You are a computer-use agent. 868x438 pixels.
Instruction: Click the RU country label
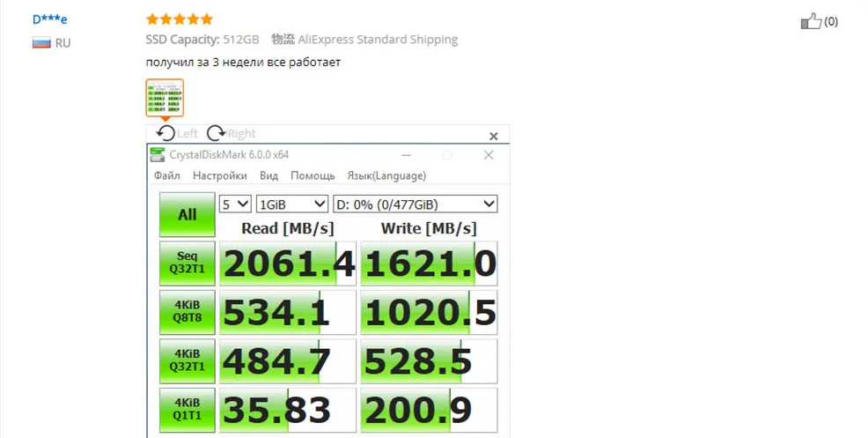(x=63, y=43)
